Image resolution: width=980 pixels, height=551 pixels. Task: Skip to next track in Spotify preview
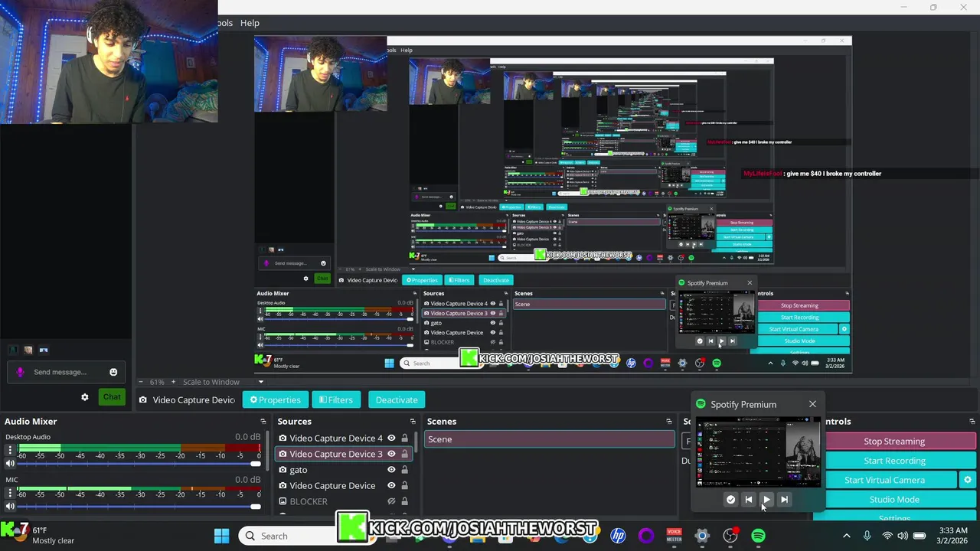click(784, 500)
